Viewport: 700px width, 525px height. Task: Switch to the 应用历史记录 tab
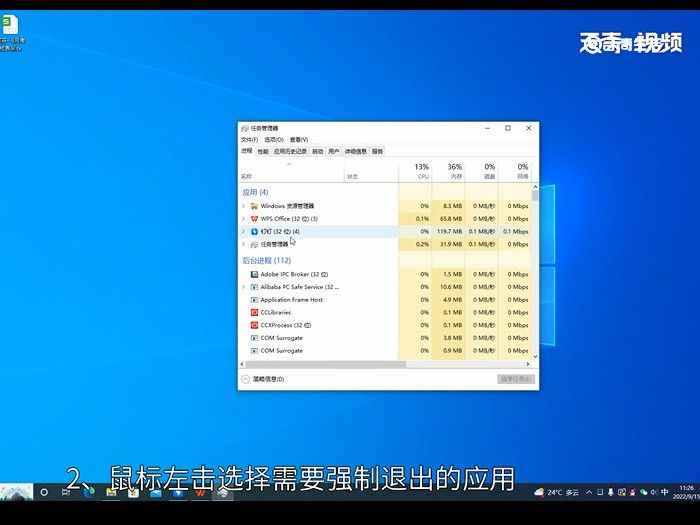click(x=290, y=151)
